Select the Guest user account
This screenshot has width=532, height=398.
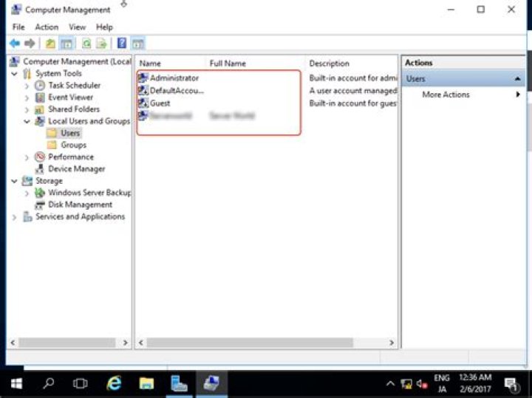click(160, 103)
